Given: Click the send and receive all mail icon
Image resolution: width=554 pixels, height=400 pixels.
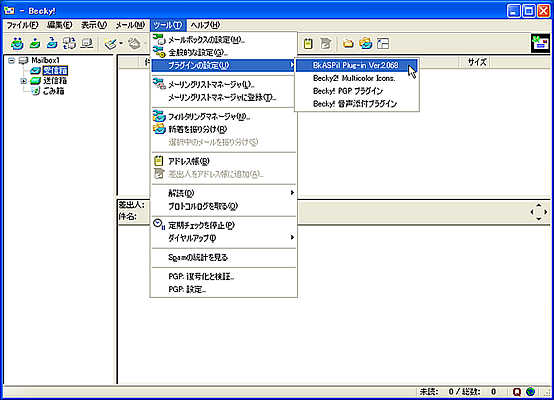Looking at the screenshot, I should [x=17, y=43].
